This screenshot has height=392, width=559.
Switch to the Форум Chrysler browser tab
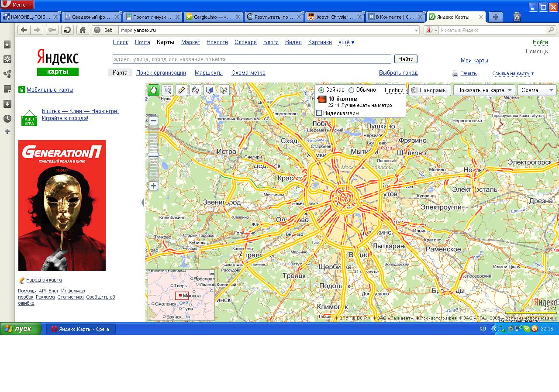[x=335, y=17]
